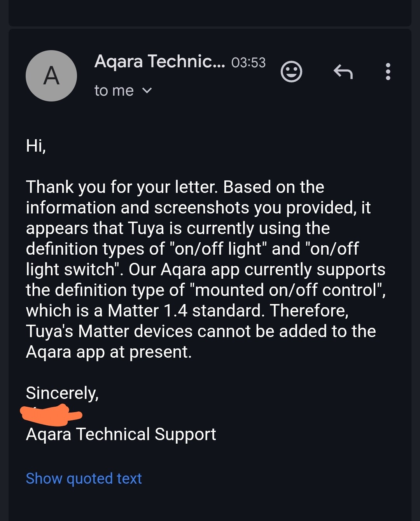Click the "Sincerely," closing line
Image resolution: width=420 pixels, height=521 pixels.
coord(62,393)
